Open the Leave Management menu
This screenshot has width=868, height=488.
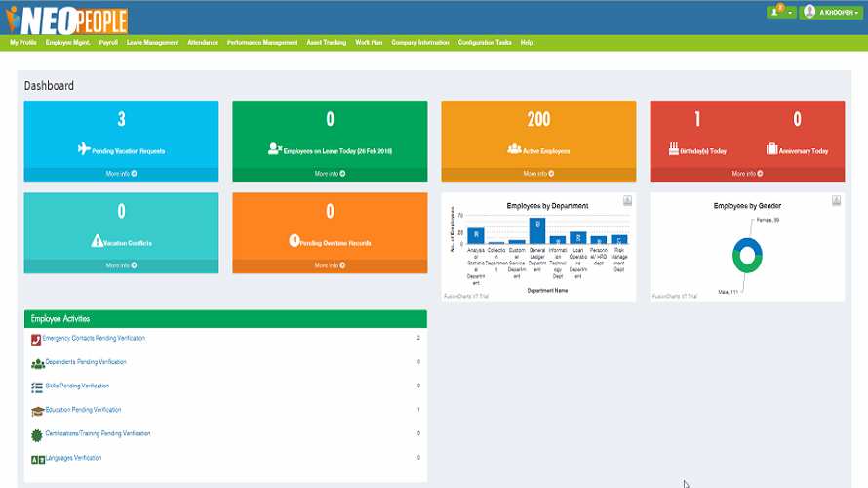coord(152,43)
